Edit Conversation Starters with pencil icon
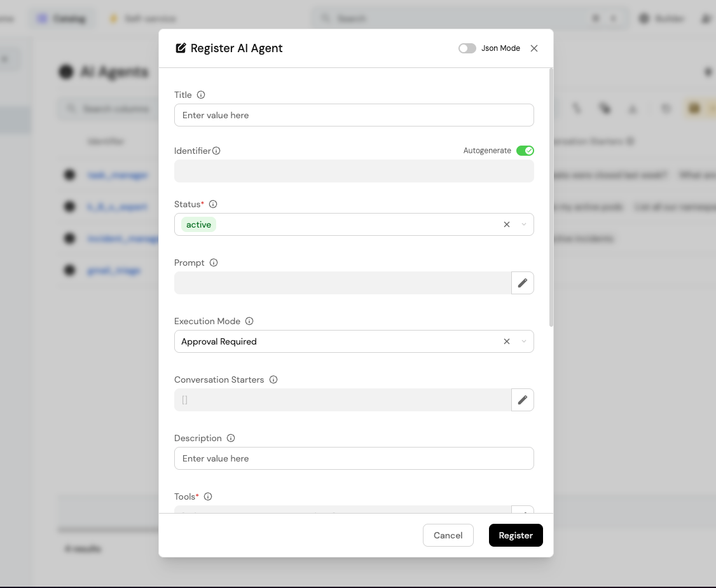This screenshot has height=588, width=716. tap(522, 400)
